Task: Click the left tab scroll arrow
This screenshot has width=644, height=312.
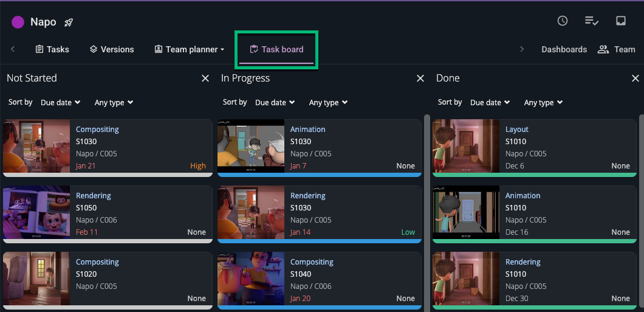Action: tap(13, 49)
